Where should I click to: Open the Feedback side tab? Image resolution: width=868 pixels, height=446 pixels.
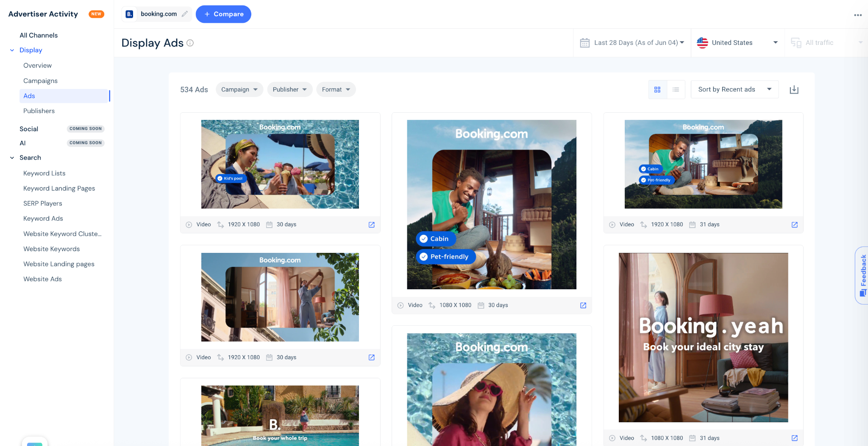[x=862, y=275]
